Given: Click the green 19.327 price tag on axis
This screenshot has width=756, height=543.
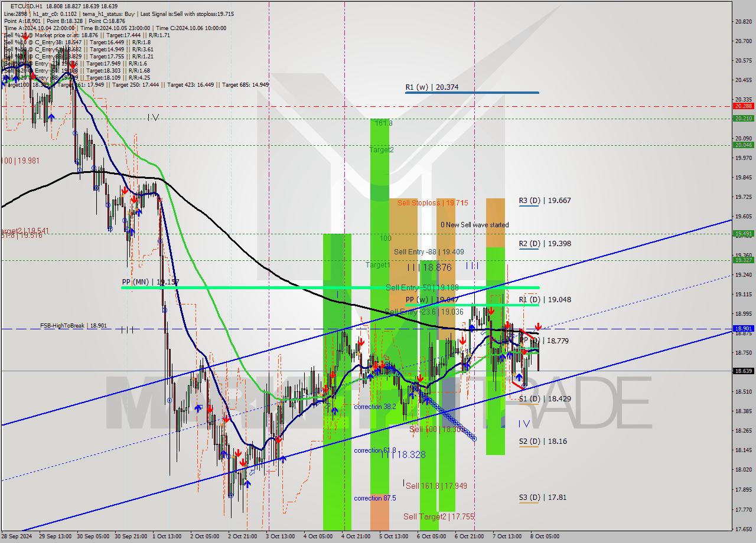Looking at the screenshot, I should click(x=743, y=260).
